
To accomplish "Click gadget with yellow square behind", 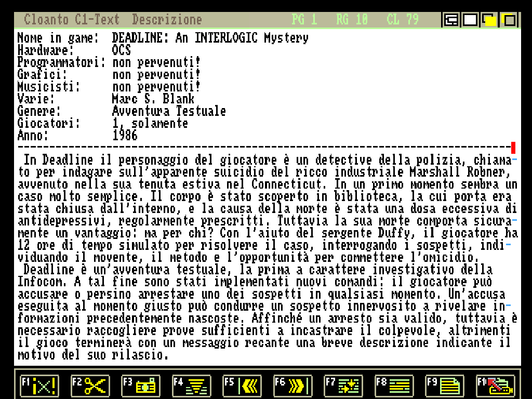I will pyautogui.click(x=509, y=20).
